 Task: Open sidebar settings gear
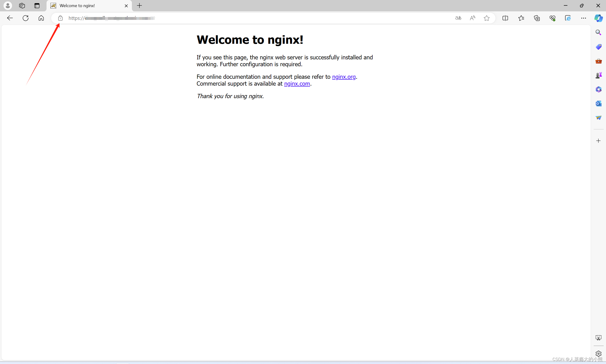598,353
